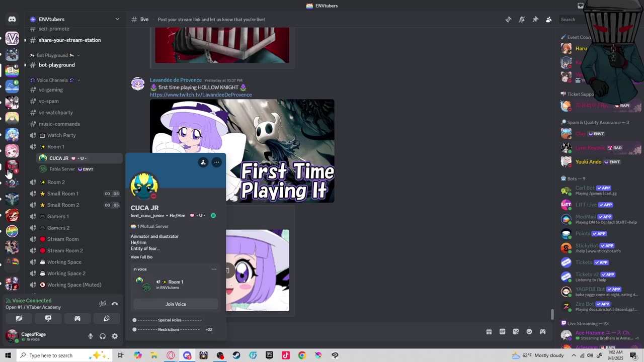Open apps controller icon in message bar
The image size is (644, 362).
tap(542, 332)
